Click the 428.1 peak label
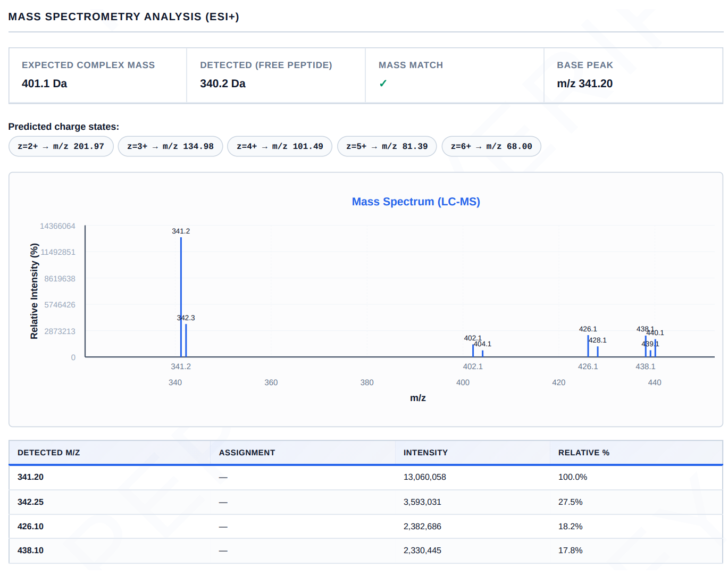The width and height of the screenshot is (728, 575). click(x=598, y=340)
